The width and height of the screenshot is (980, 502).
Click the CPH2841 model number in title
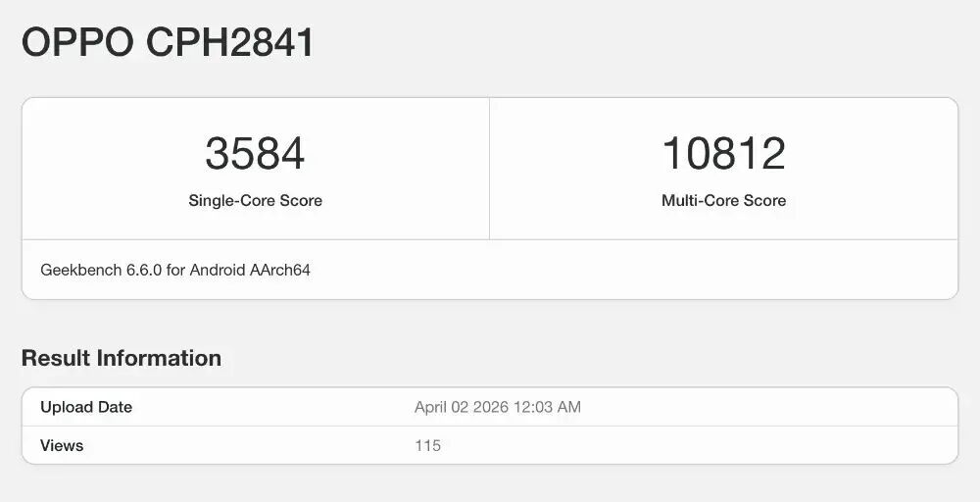(x=230, y=43)
